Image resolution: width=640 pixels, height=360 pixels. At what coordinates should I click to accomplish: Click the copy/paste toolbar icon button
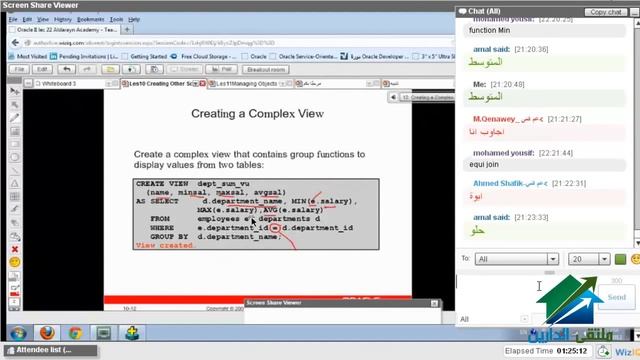tap(154, 69)
